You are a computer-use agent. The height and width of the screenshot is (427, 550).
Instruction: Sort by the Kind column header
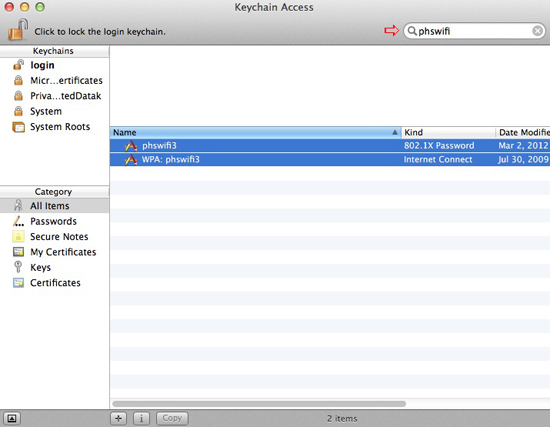[448, 132]
